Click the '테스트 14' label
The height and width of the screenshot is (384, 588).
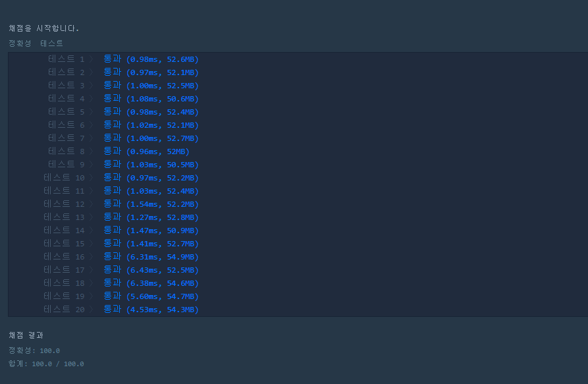coord(64,231)
